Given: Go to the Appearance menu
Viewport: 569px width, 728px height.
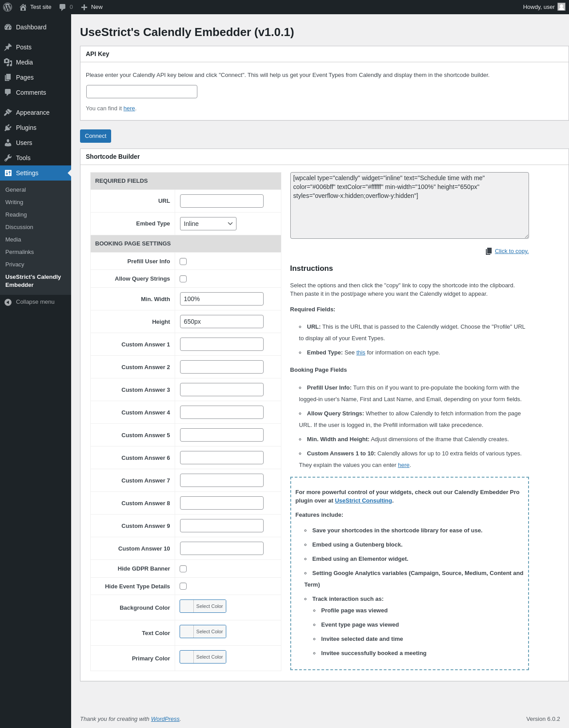Looking at the screenshot, I should pyautogui.click(x=32, y=113).
